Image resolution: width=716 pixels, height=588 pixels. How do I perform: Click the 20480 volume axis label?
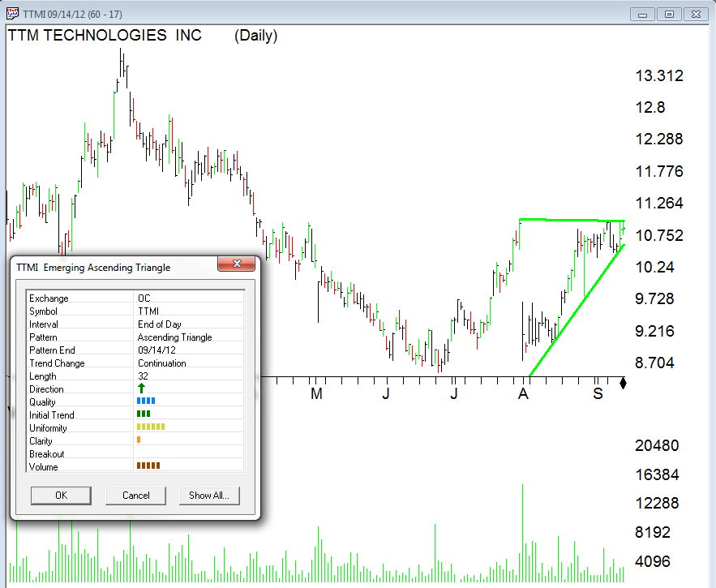click(x=657, y=445)
